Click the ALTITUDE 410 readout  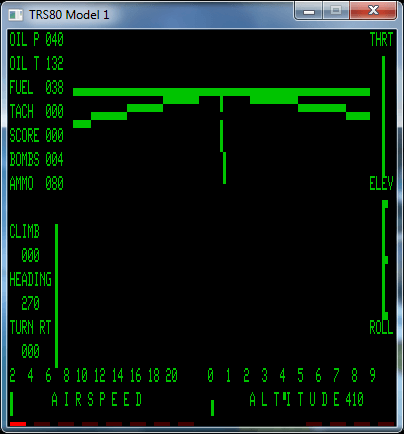click(307, 399)
